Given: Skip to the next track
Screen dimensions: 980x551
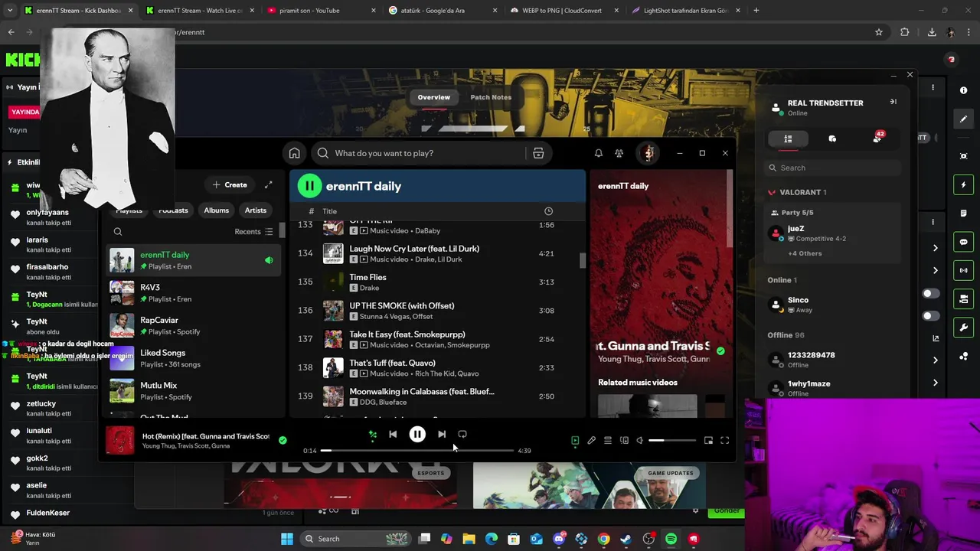Looking at the screenshot, I should pyautogui.click(x=442, y=435).
